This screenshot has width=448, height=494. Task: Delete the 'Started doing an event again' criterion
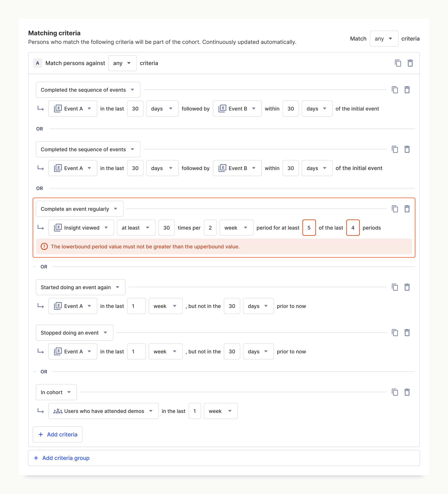click(407, 287)
